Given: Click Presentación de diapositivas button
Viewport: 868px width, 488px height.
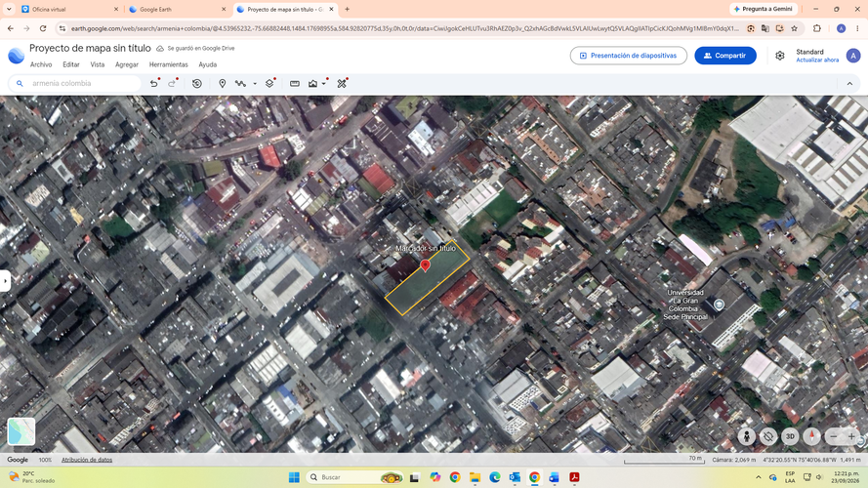Looking at the screenshot, I should (629, 56).
